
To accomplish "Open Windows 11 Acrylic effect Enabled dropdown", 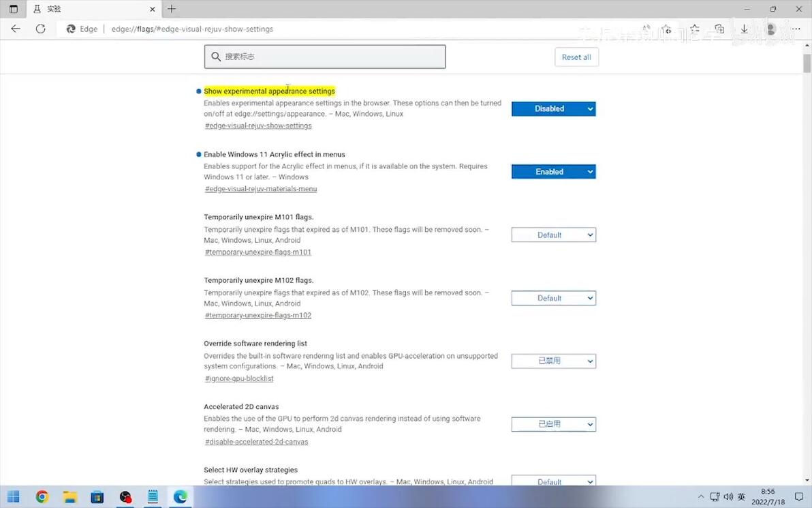I will pos(554,172).
